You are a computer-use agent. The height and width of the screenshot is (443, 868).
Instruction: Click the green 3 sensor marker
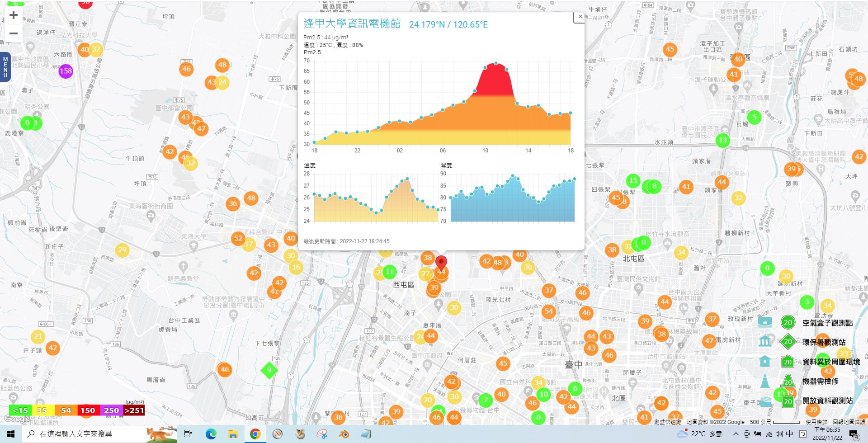pos(807,302)
